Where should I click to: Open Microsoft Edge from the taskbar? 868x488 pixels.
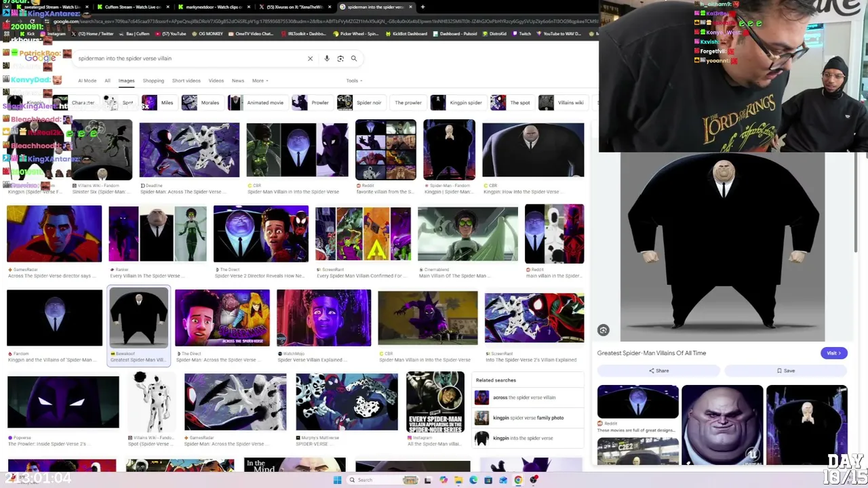click(x=473, y=480)
